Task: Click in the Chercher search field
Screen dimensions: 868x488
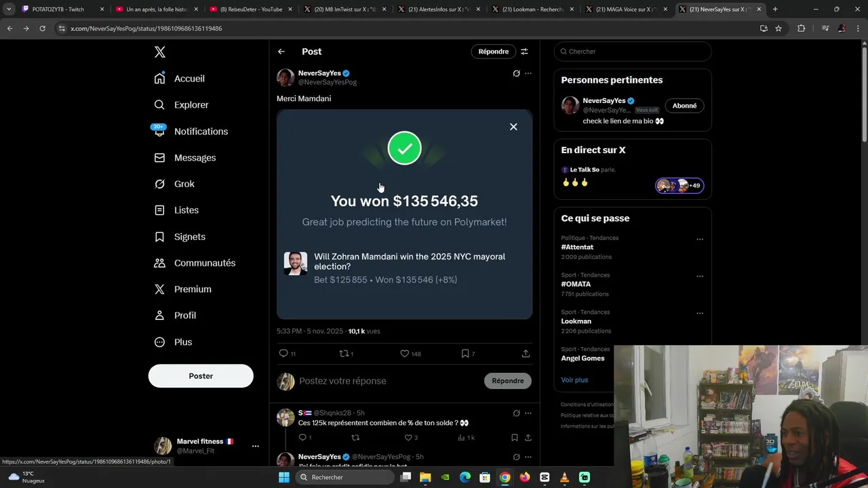Action: coord(633,52)
